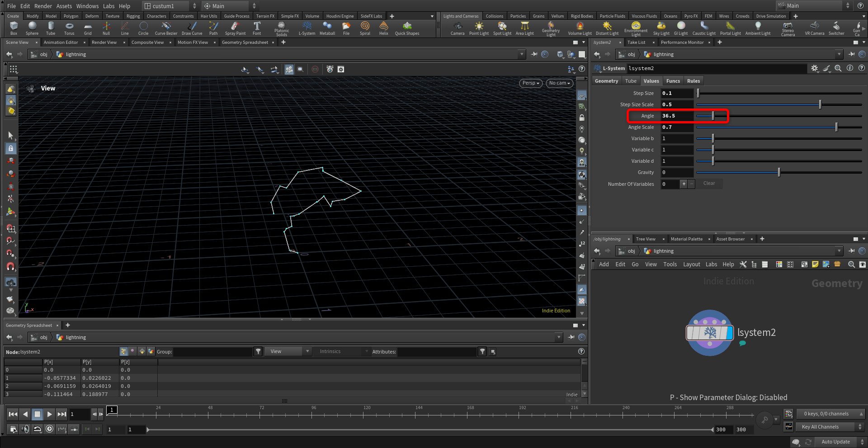The height and width of the screenshot is (448, 868).
Task: Open the Render menu
Action: click(43, 6)
